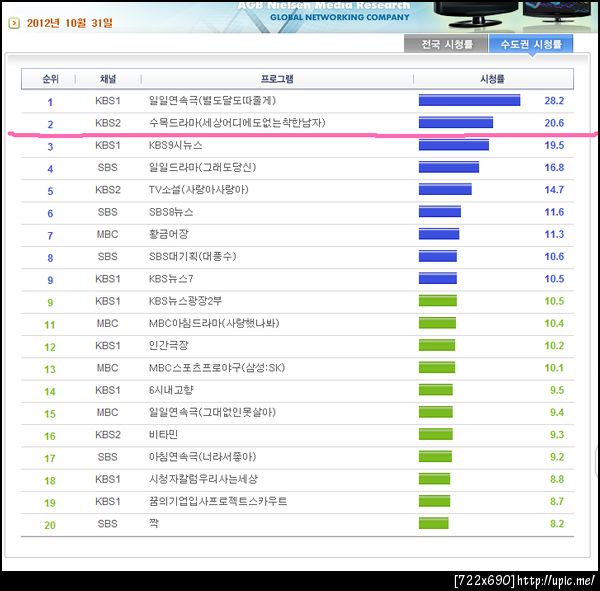Click the 10.6 rating value
This screenshot has height=591, width=600.
pyautogui.click(x=554, y=256)
